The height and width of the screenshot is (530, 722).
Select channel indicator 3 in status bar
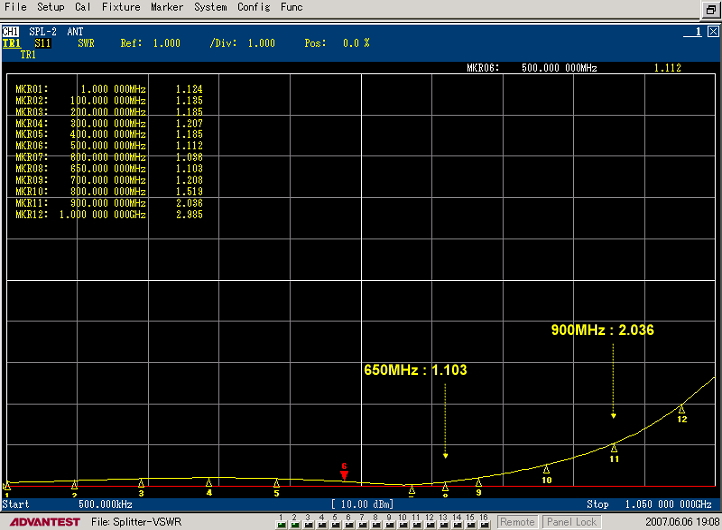308,522
